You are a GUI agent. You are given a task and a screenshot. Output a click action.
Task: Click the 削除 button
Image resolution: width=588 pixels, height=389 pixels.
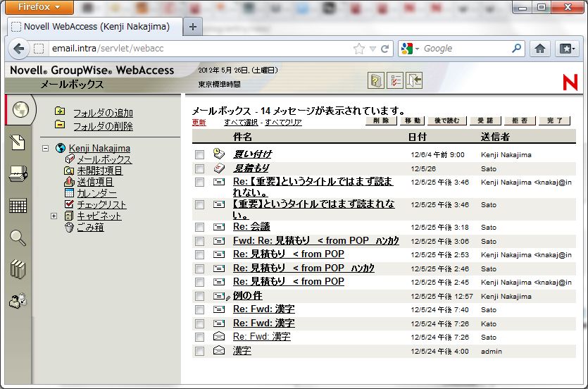click(381, 121)
